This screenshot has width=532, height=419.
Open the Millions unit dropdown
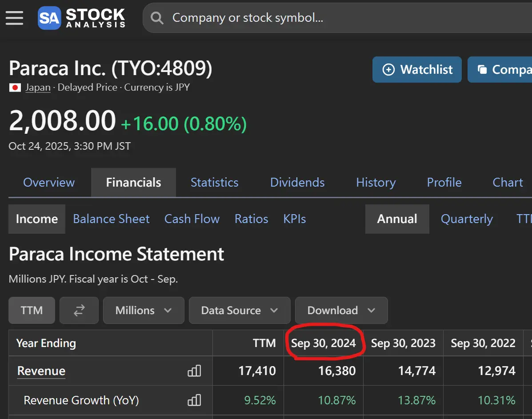pyautogui.click(x=144, y=310)
